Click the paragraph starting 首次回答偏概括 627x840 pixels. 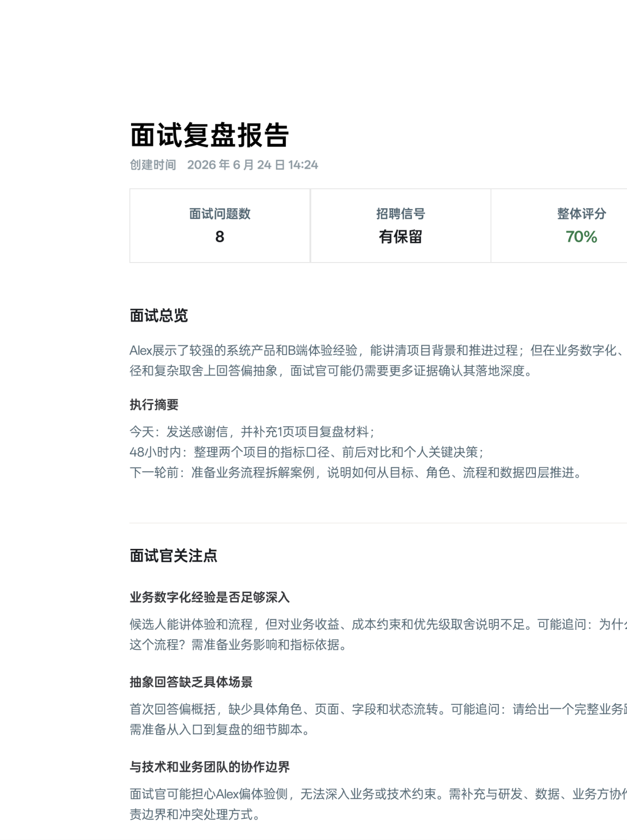click(x=378, y=719)
